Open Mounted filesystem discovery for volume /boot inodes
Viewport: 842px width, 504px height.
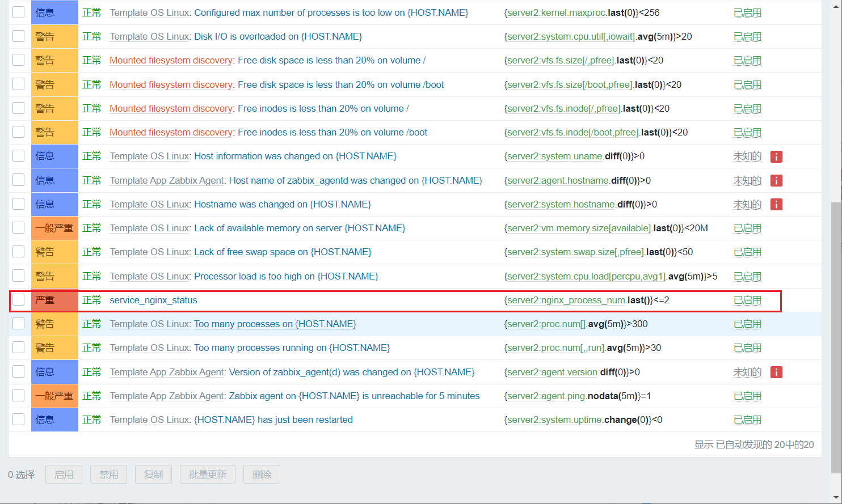[x=171, y=132]
